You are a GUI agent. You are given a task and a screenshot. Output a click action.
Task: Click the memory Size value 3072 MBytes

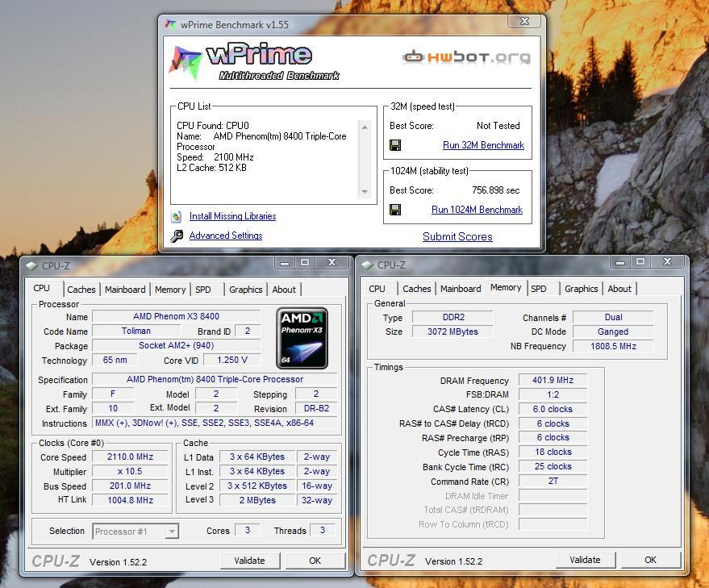[453, 332]
